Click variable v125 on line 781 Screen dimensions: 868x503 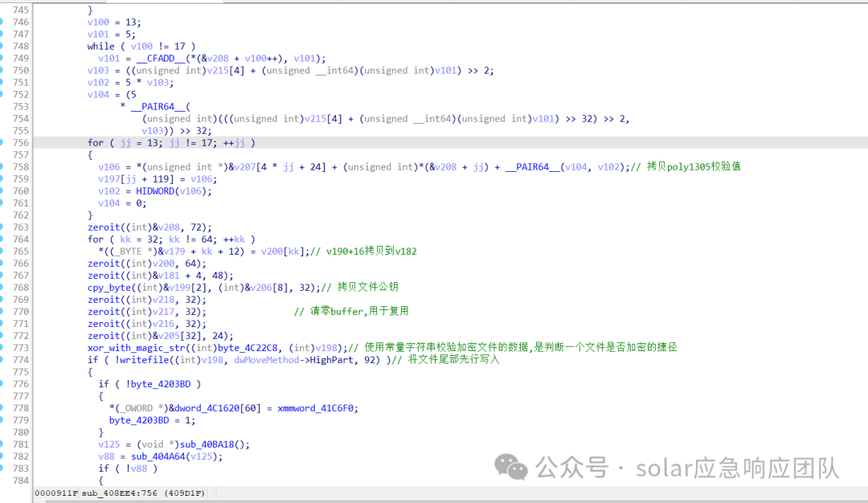[109, 444]
